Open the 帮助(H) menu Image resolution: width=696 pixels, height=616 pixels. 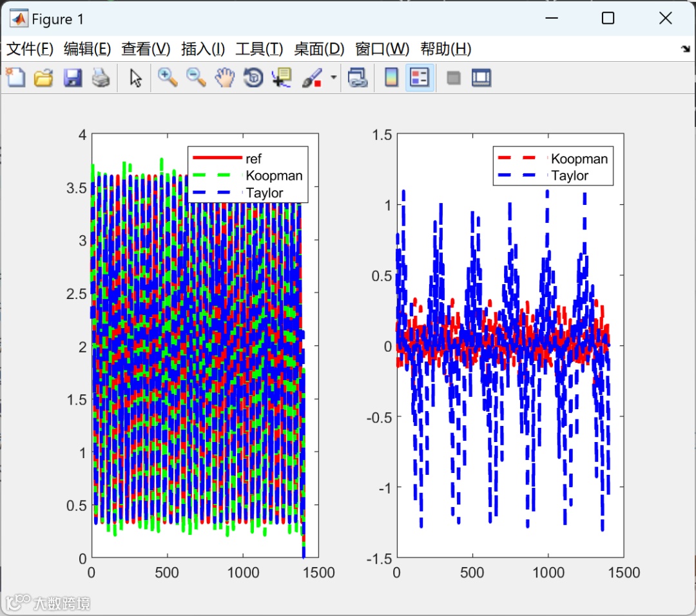[x=446, y=49]
